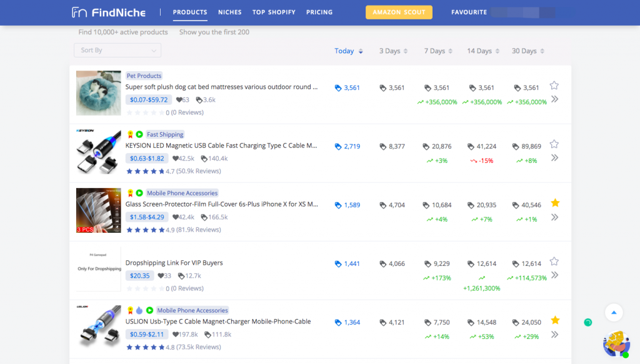This screenshot has width=640, height=364.
Task: Click the $1.58-$4.29 price badge
Action: click(147, 217)
